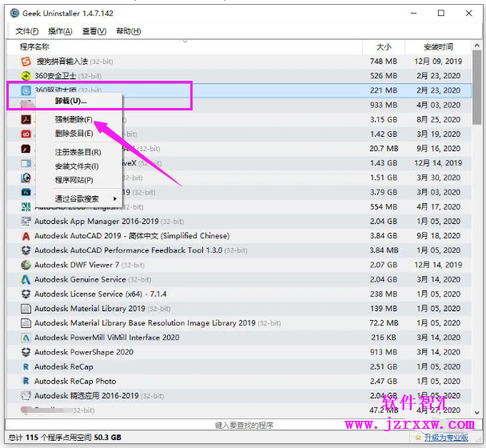Select the Autodesk ReCap Photo row
486x448 pixels.
[239, 381]
